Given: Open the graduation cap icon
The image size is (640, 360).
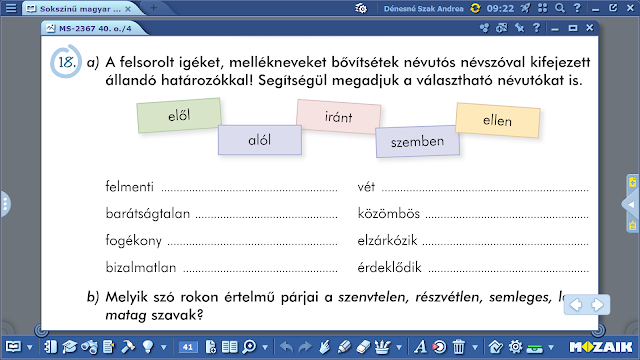Looking at the screenshot, I should click(x=70, y=347).
